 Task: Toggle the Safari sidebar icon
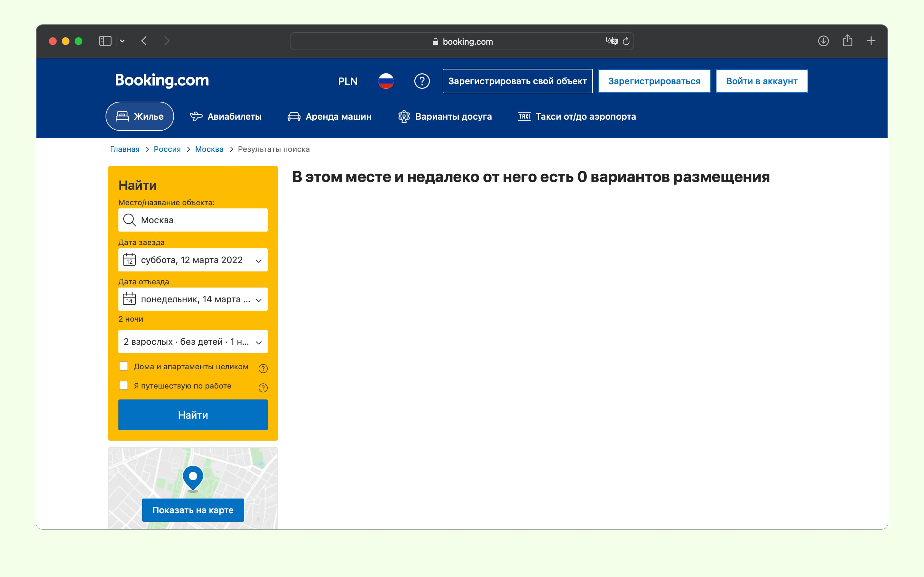105,41
